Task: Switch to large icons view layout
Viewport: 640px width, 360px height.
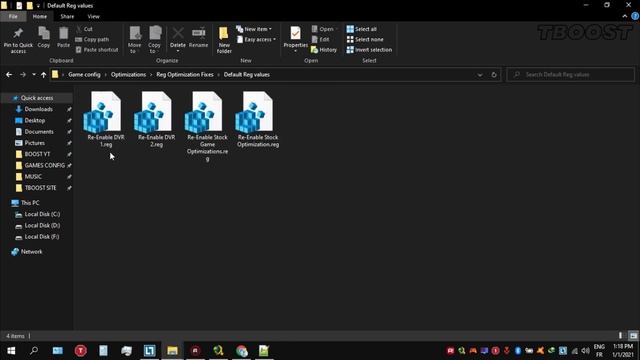Action: point(633,336)
